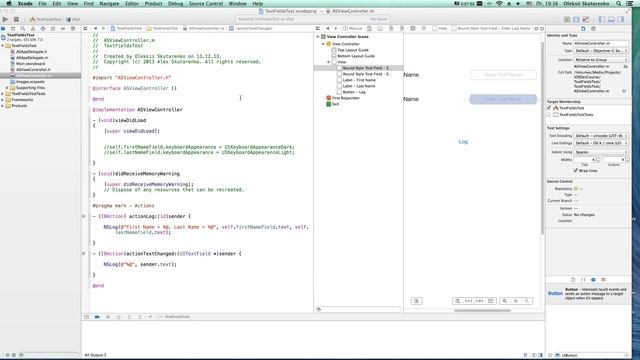The image size is (640, 360).
Task: Select the Media library icon
Action: coord(603,280)
